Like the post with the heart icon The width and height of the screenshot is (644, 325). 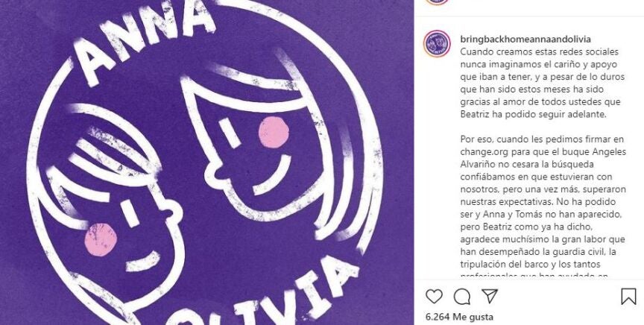pyautogui.click(x=434, y=296)
